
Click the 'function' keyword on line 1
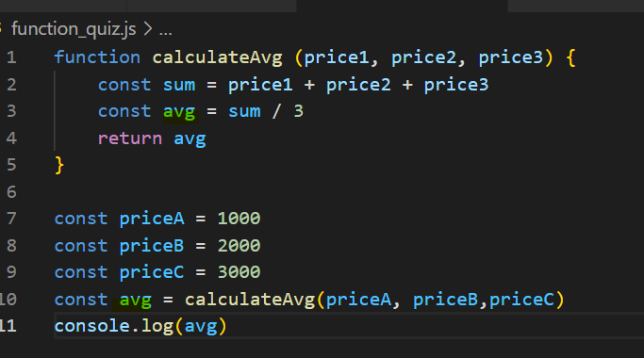(97, 57)
